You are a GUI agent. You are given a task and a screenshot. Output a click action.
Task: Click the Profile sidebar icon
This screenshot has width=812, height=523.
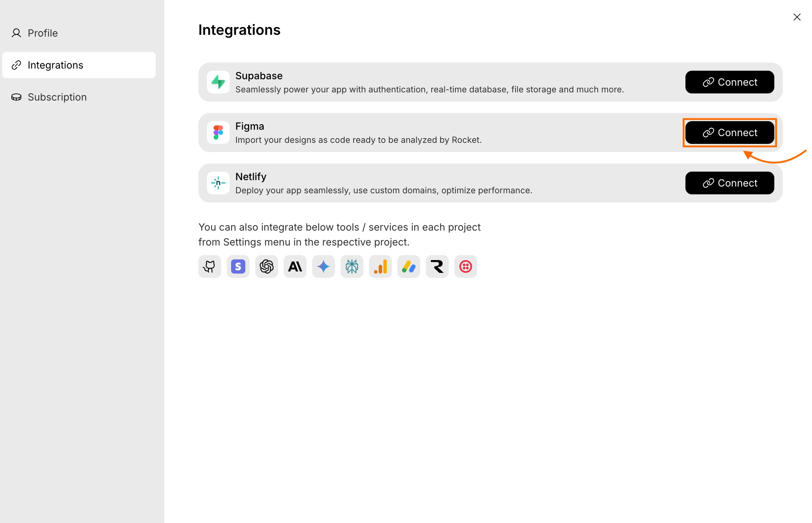[x=16, y=33]
